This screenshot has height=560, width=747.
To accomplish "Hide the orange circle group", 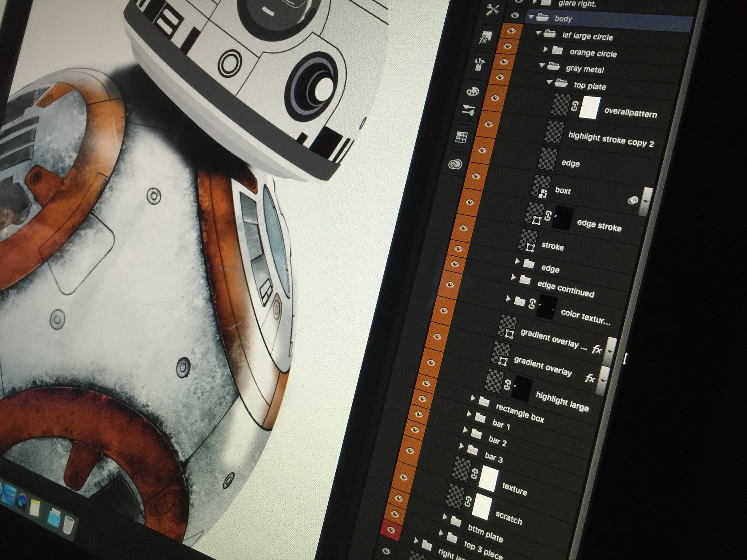I will click(508, 46).
